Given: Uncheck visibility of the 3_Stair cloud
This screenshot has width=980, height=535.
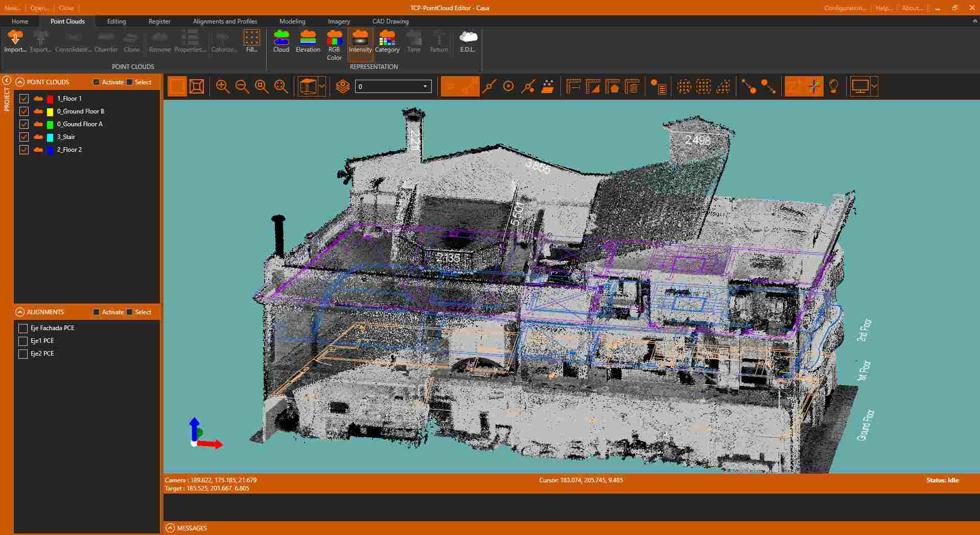Looking at the screenshot, I should point(24,136).
